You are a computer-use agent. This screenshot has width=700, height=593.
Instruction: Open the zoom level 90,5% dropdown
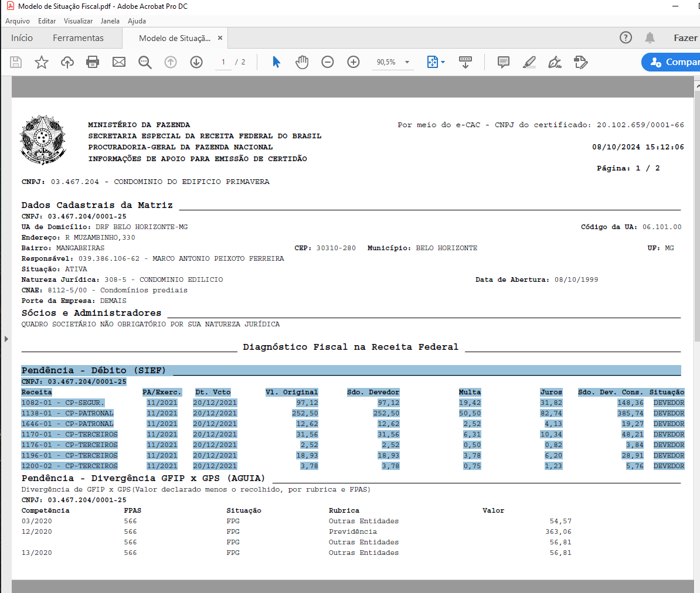click(x=407, y=62)
